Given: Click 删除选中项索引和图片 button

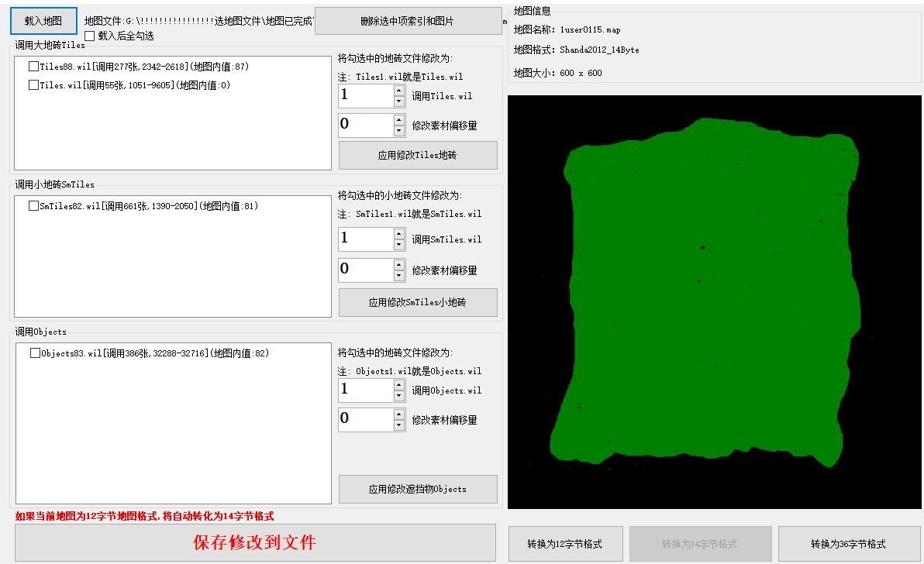Looking at the screenshot, I should point(408,22).
